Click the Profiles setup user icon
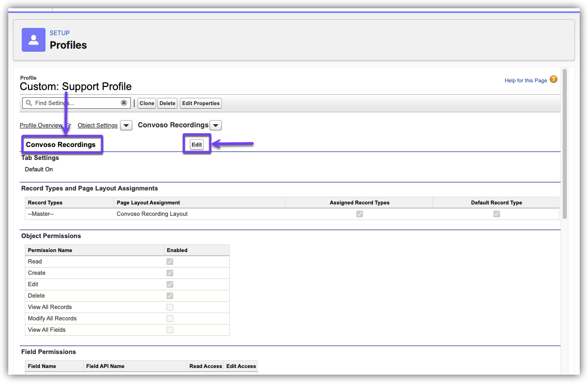Viewport: 588px width, 383px height. click(x=34, y=40)
